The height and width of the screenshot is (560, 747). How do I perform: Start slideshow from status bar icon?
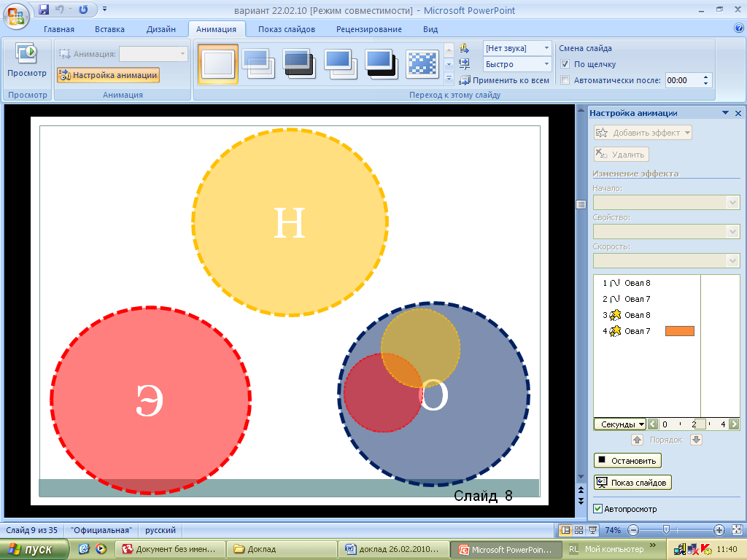pos(592,530)
